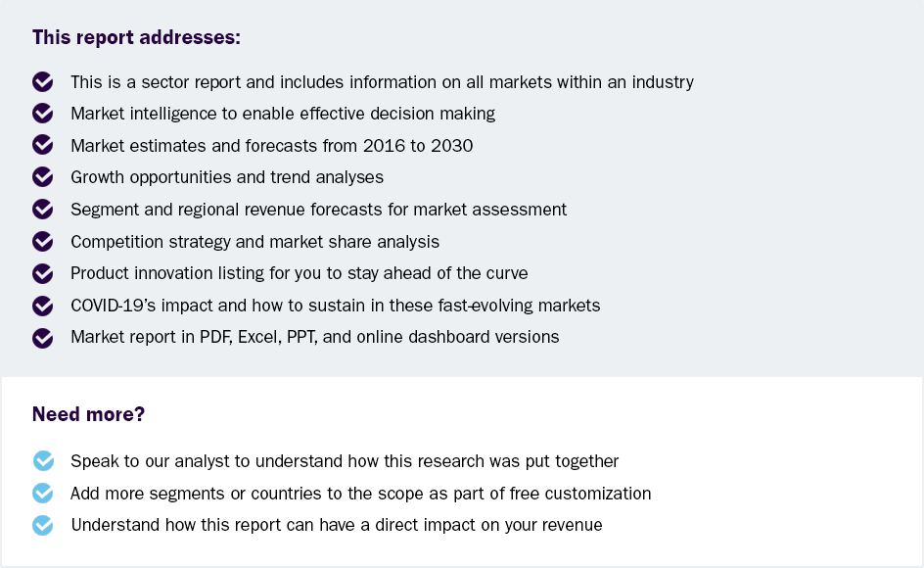
Task: Click 'Speak to our analyst' text
Action: click(345, 461)
